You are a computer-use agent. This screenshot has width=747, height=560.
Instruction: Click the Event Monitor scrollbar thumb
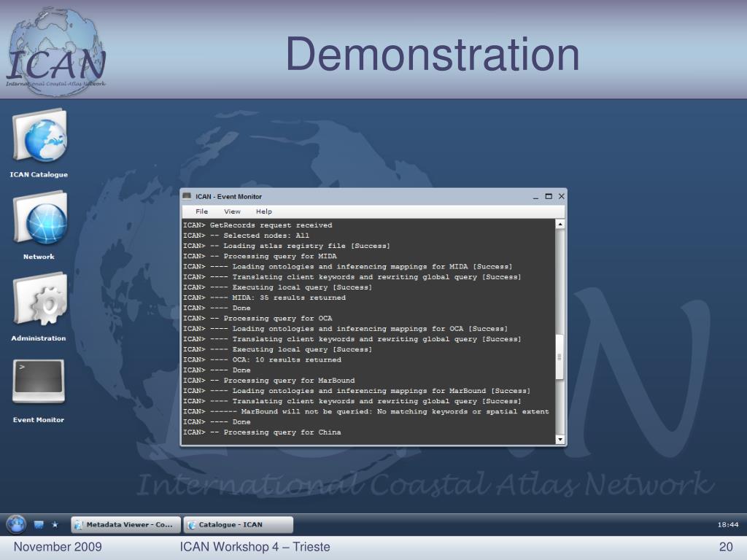[560, 357]
